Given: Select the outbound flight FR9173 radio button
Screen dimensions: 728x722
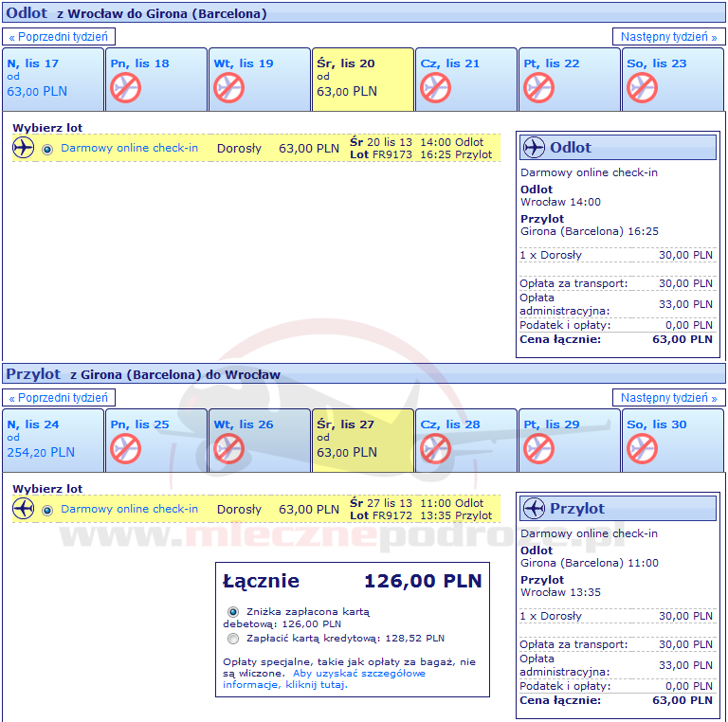Looking at the screenshot, I should click(x=47, y=149).
